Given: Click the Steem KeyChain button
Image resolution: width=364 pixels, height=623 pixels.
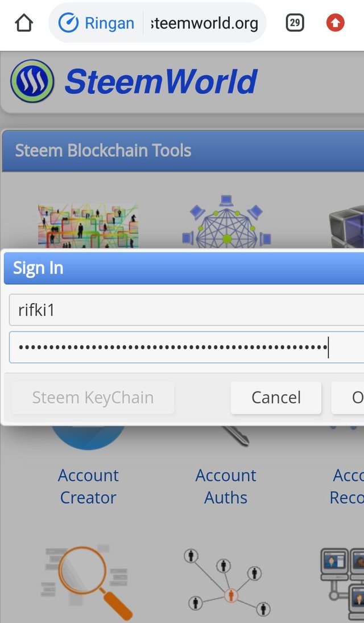Looking at the screenshot, I should (x=93, y=398).
